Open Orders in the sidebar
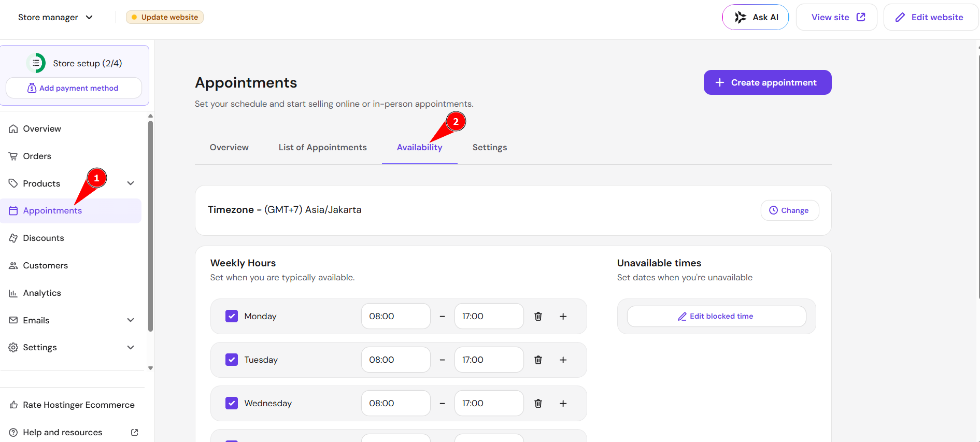Screen dimensions: 980x442 (x=70, y=156)
